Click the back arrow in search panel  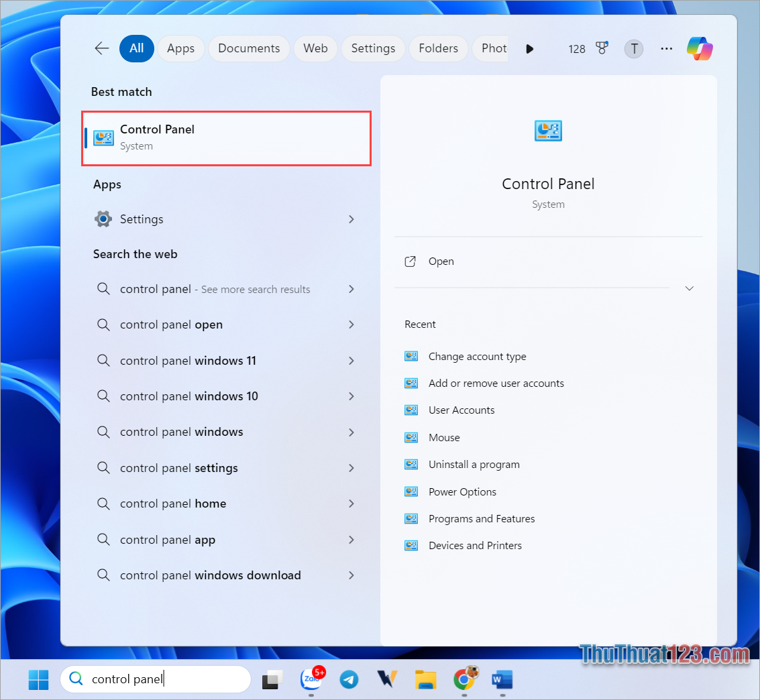point(102,48)
